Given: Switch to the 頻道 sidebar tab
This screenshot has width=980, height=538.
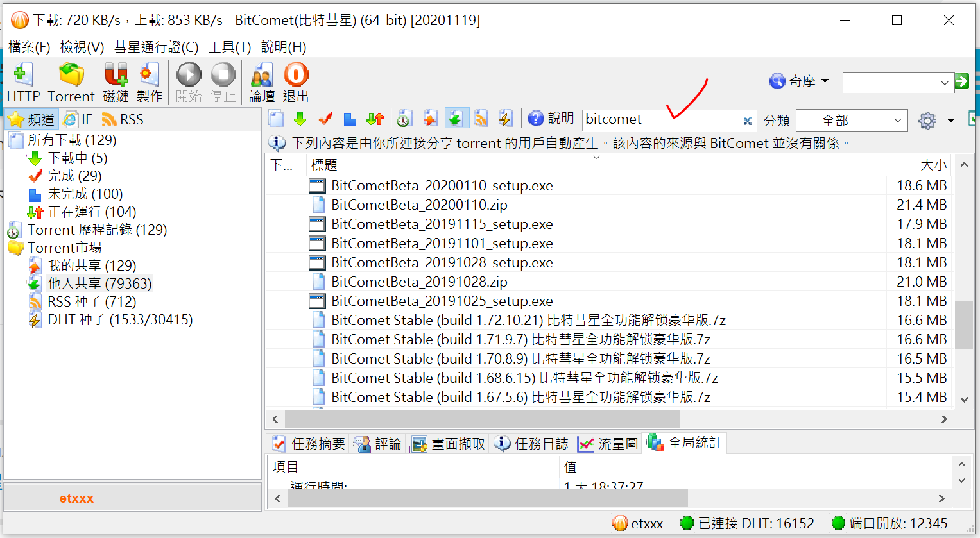Looking at the screenshot, I should [32, 119].
